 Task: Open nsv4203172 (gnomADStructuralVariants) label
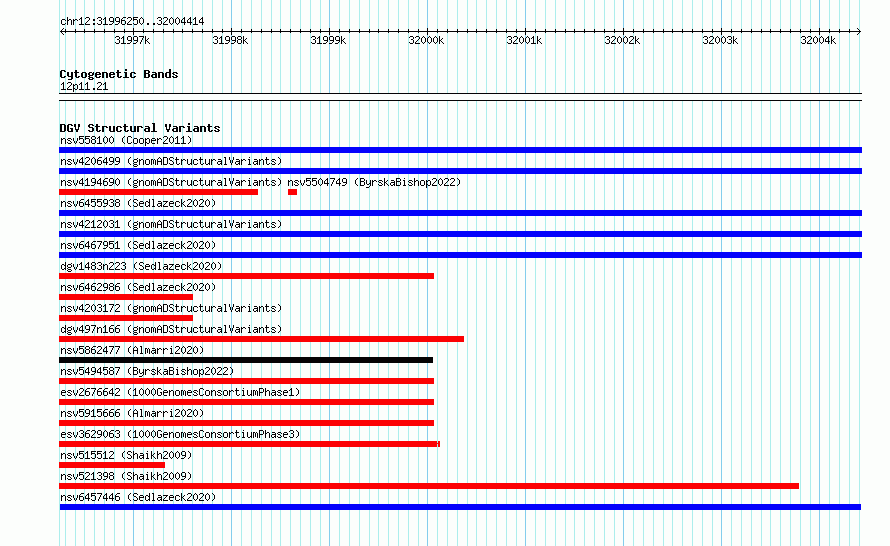pyautogui.click(x=171, y=308)
